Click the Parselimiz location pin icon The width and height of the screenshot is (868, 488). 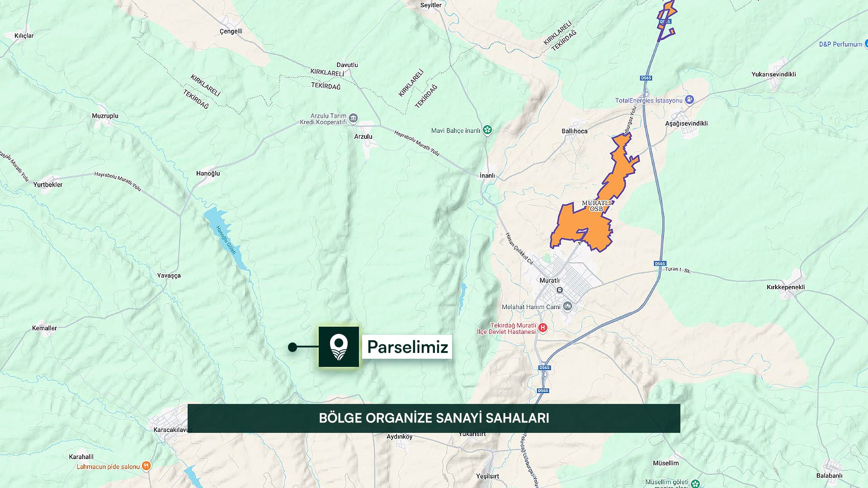339,347
